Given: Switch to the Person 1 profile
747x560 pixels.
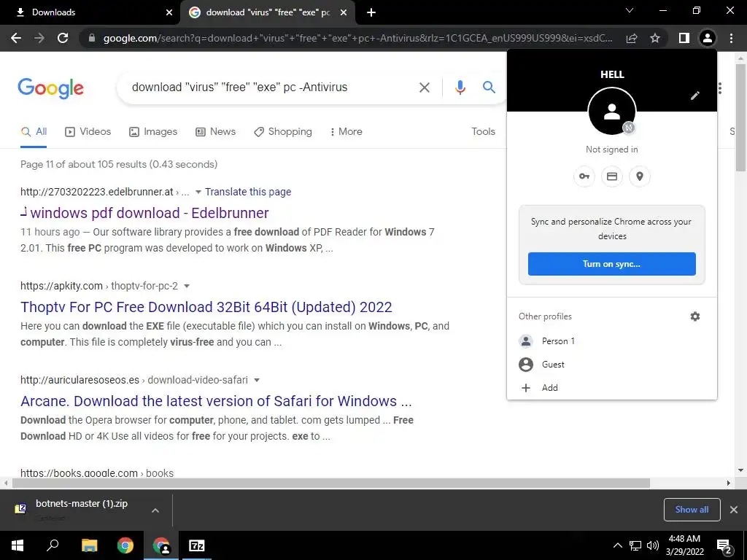Looking at the screenshot, I should (x=612, y=341).
